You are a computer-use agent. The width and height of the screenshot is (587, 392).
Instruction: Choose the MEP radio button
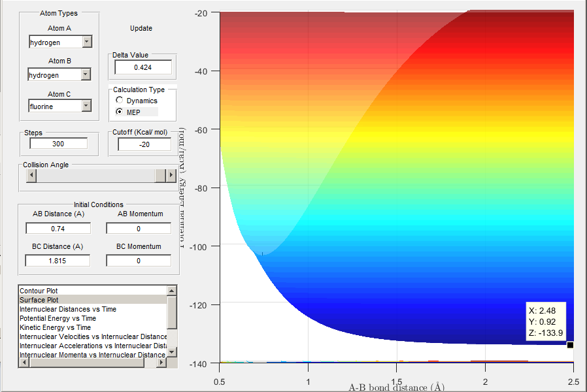119,112
